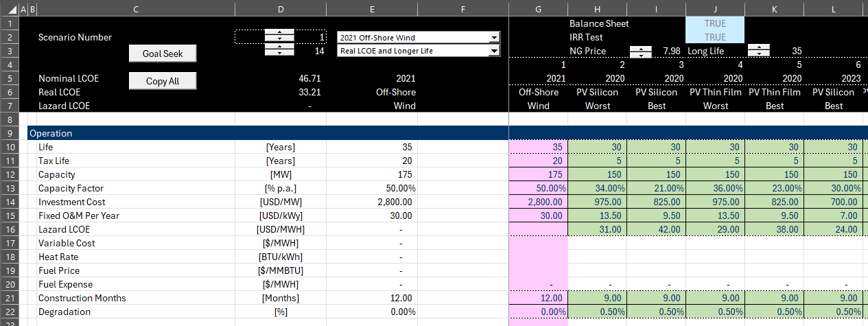Click the Tax Life [Years] unit cell
This screenshot has width=868, height=326.
click(281, 161)
